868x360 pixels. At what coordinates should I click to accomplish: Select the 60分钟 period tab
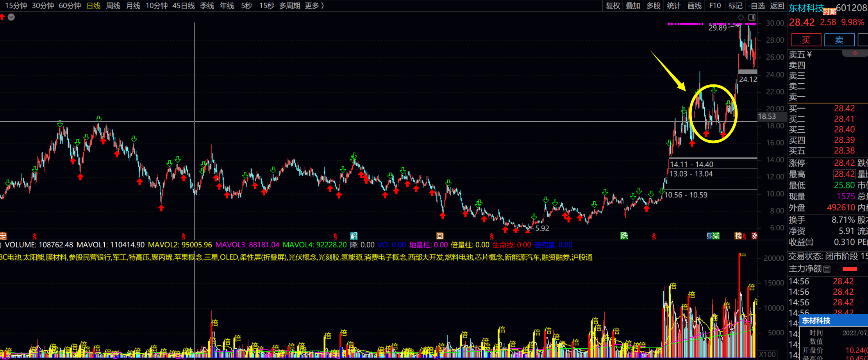click(x=70, y=6)
